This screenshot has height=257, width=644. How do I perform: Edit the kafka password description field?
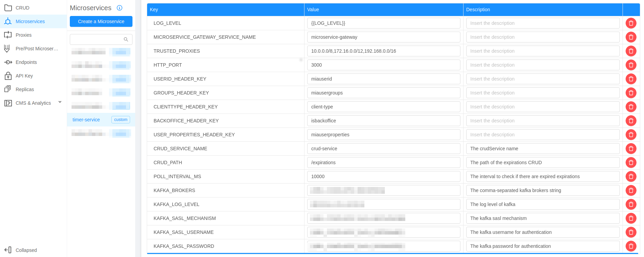pos(543,246)
